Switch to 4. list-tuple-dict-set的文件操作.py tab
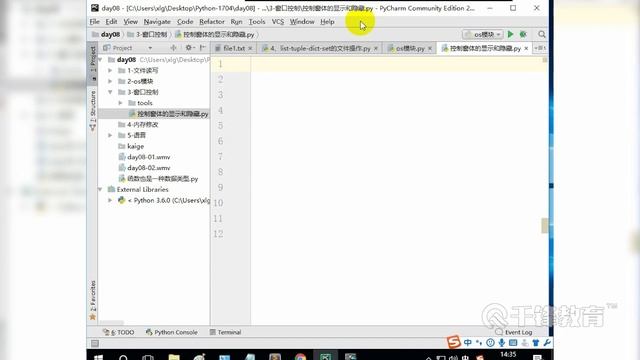Image resolution: width=640 pixels, height=360 pixels. pyautogui.click(x=320, y=48)
